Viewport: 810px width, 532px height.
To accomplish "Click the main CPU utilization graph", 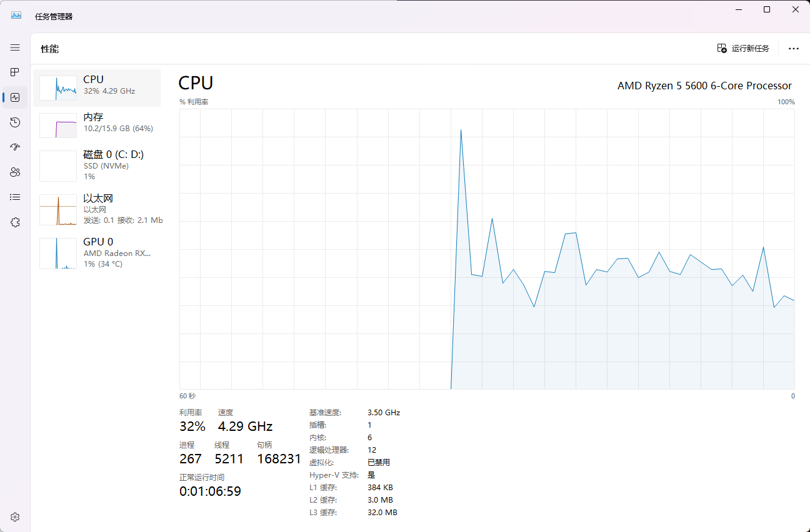I will coord(486,249).
